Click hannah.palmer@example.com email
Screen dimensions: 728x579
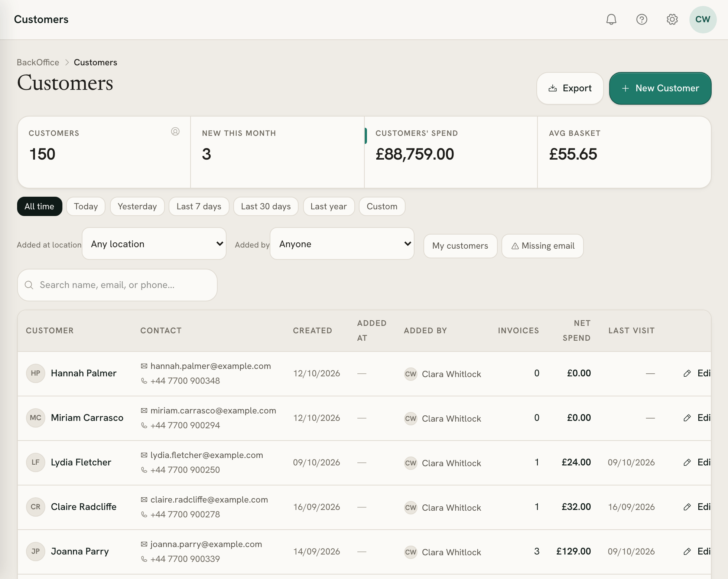click(x=211, y=366)
